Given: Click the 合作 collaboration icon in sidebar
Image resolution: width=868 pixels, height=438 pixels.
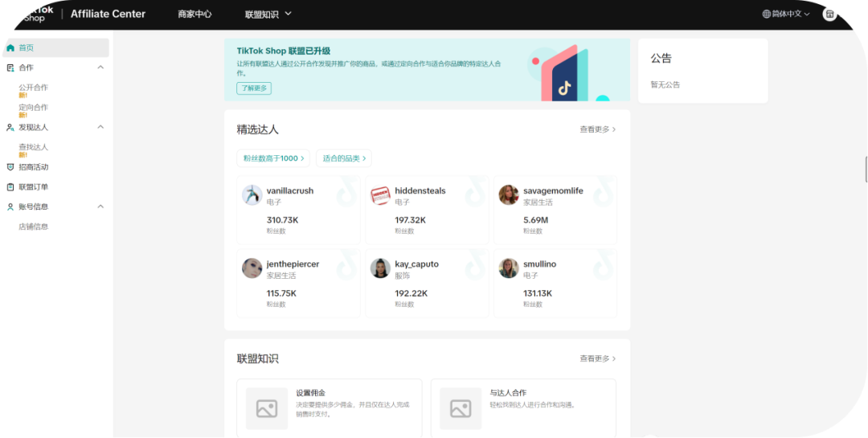Looking at the screenshot, I should [x=10, y=68].
